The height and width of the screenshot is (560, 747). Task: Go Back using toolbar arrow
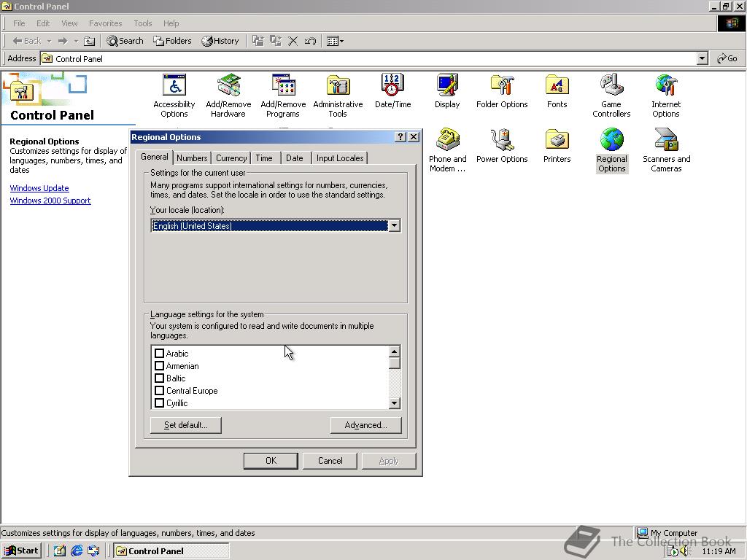[x=27, y=41]
